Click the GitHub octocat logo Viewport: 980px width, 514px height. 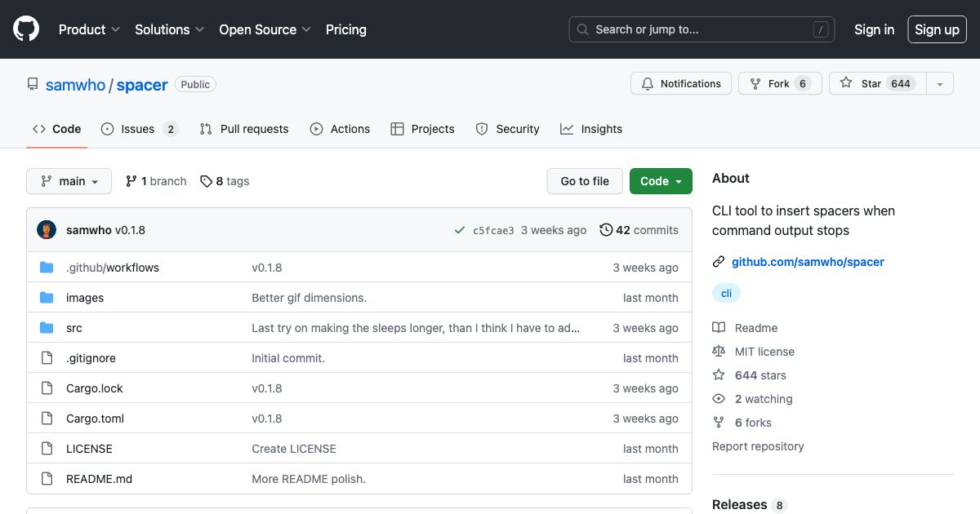25,29
